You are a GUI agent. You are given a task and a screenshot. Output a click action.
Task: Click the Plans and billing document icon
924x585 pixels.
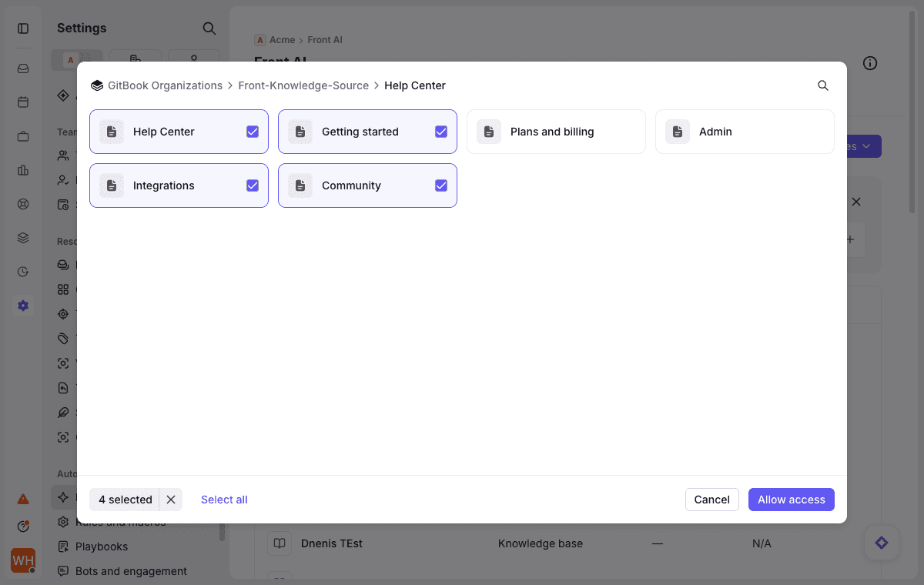coord(489,132)
